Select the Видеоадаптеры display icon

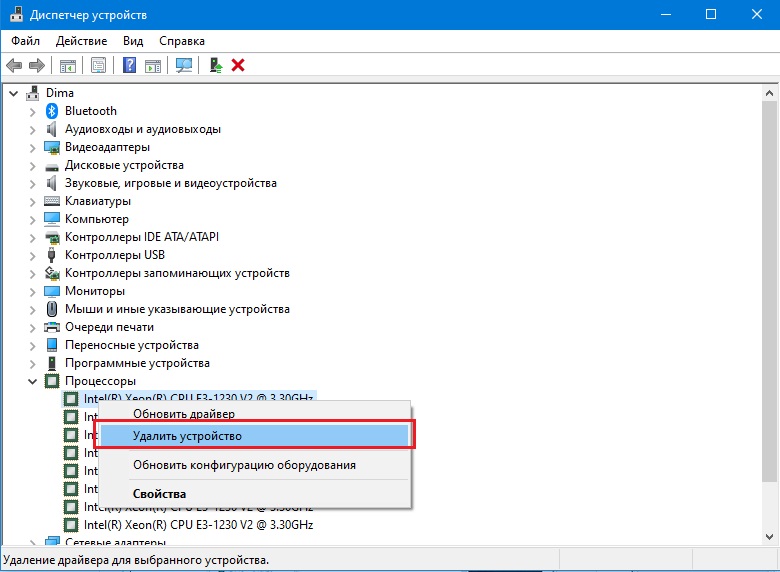click(52, 147)
